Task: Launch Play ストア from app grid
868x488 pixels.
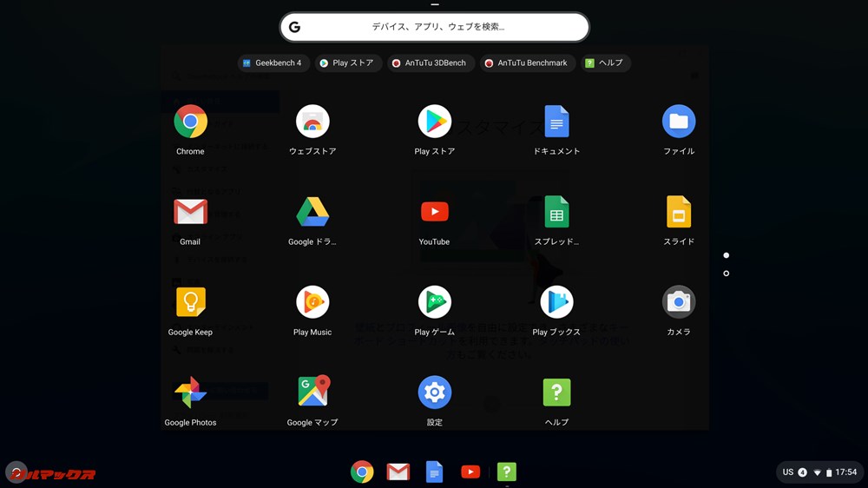Action: pos(435,122)
